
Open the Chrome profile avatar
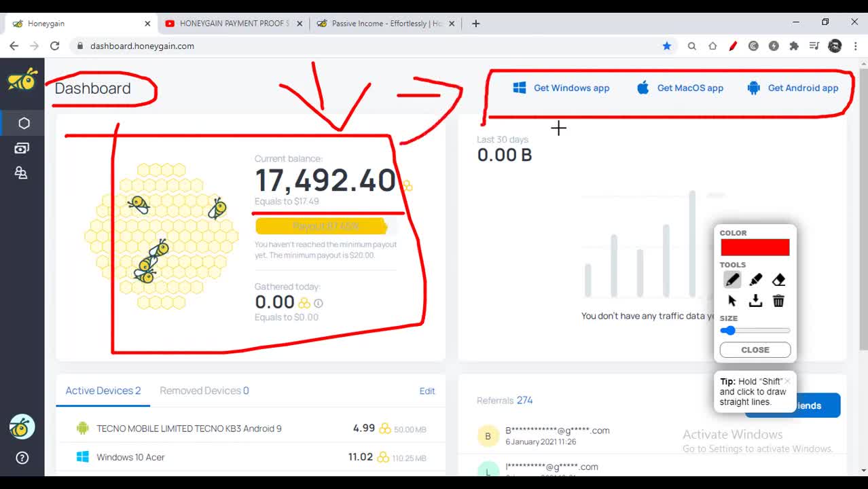pyautogui.click(x=835, y=46)
